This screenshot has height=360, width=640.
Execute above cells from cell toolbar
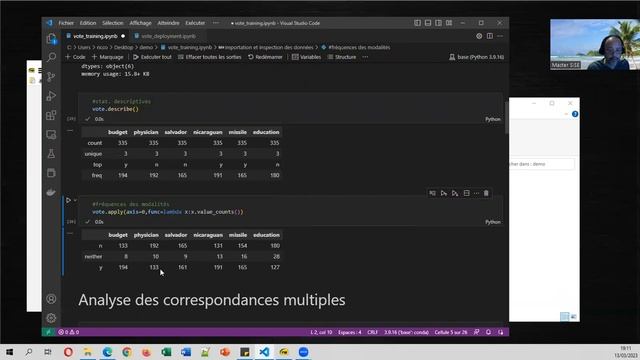coord(444,193)
